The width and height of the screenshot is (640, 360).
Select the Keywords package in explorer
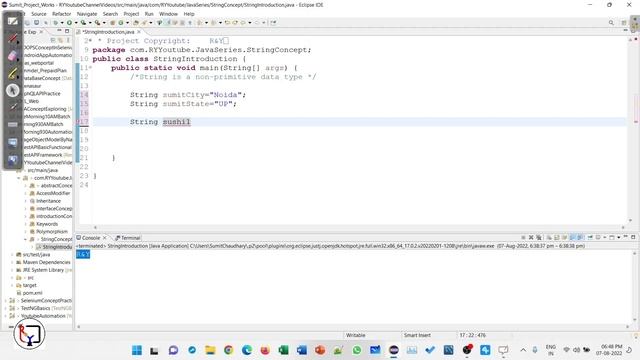47,224
